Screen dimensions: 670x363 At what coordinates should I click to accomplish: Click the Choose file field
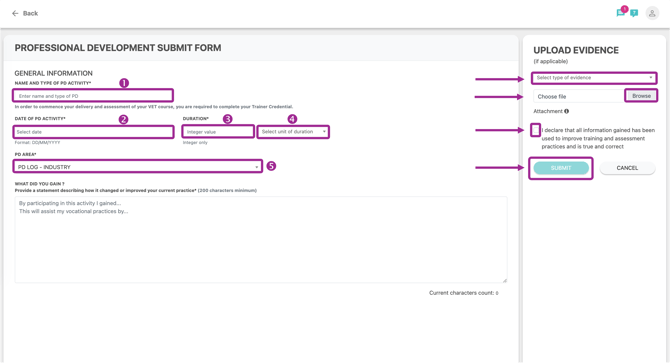(x=579, y=96)
